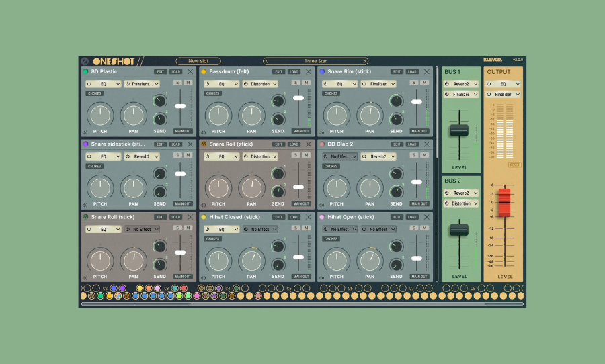Remove the Bassdrum (felt) slot with its X icon
605x364 pixels.
click(x=309, y=71)
